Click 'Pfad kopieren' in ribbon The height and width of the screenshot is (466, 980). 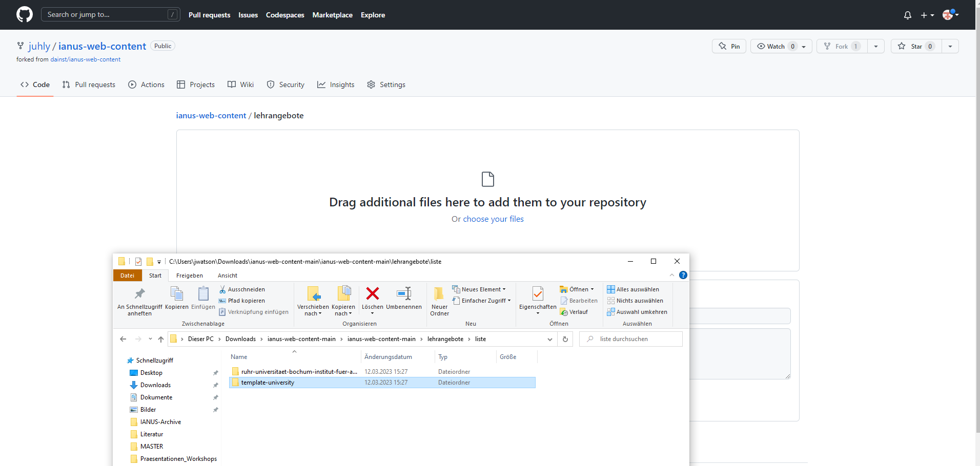(242, 301)
